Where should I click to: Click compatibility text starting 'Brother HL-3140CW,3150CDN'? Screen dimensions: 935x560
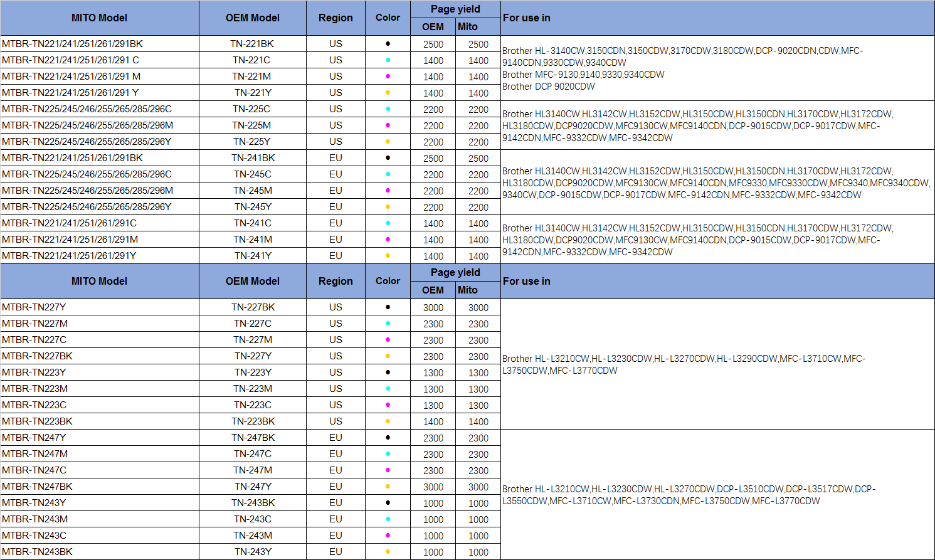[682, 56]
